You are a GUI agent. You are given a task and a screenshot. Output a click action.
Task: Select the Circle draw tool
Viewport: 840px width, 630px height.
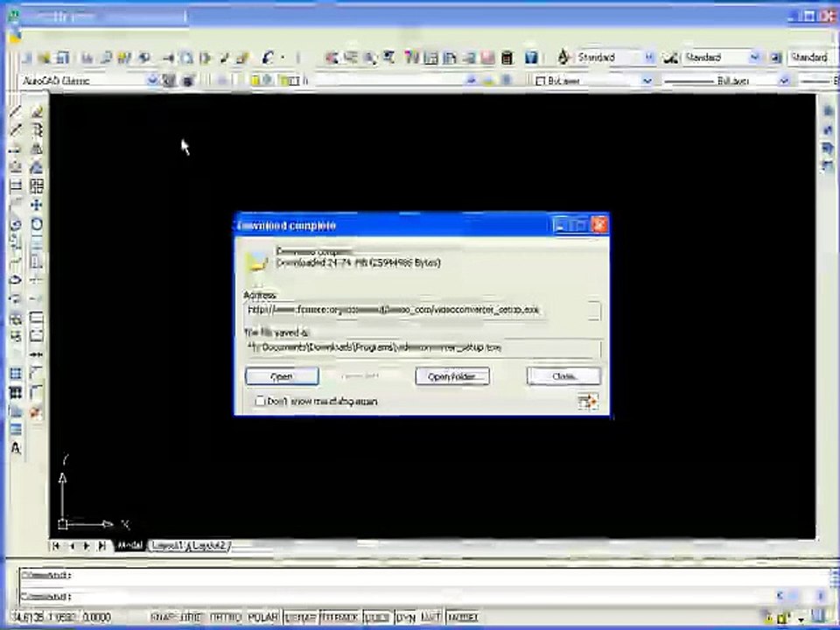click(x=16, y=224)
